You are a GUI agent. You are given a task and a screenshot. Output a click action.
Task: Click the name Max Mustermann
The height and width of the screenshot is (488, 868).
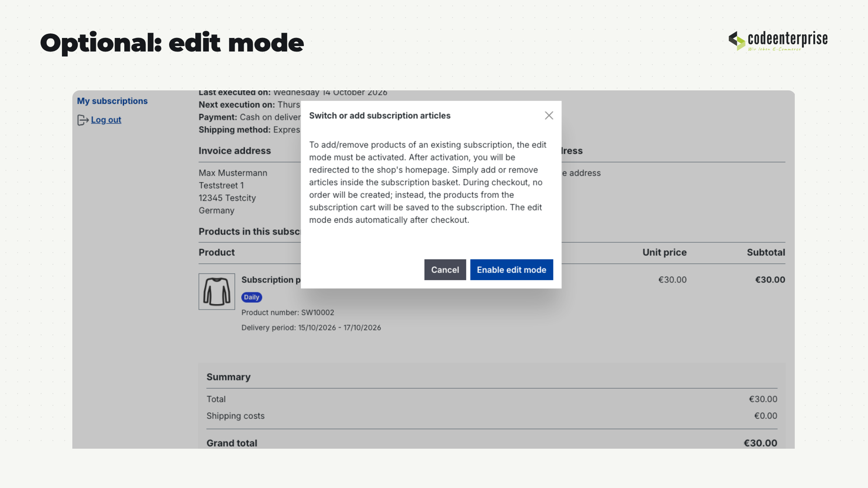(x=233, y=173)
